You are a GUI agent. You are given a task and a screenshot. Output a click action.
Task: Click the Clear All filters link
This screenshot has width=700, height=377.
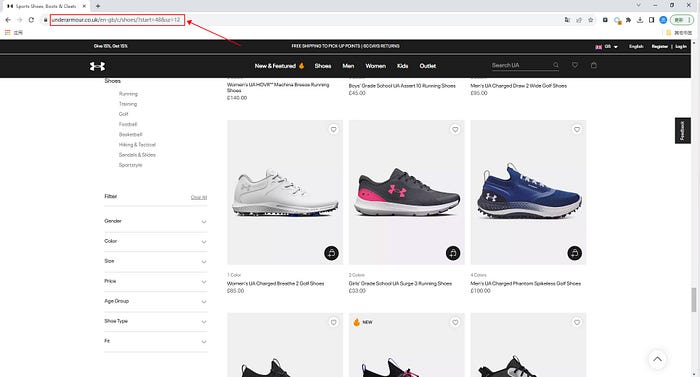[x=199, y=197]
